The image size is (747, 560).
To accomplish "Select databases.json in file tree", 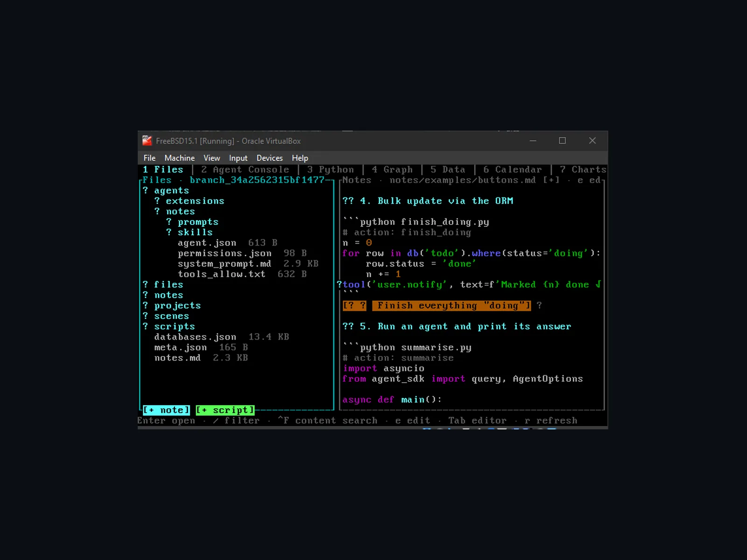I will (x=195, y=337).
